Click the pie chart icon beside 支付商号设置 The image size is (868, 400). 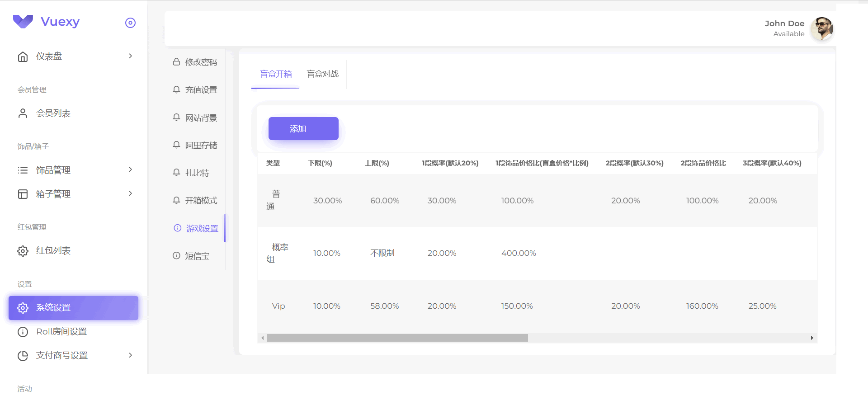[x=23, y=356]
